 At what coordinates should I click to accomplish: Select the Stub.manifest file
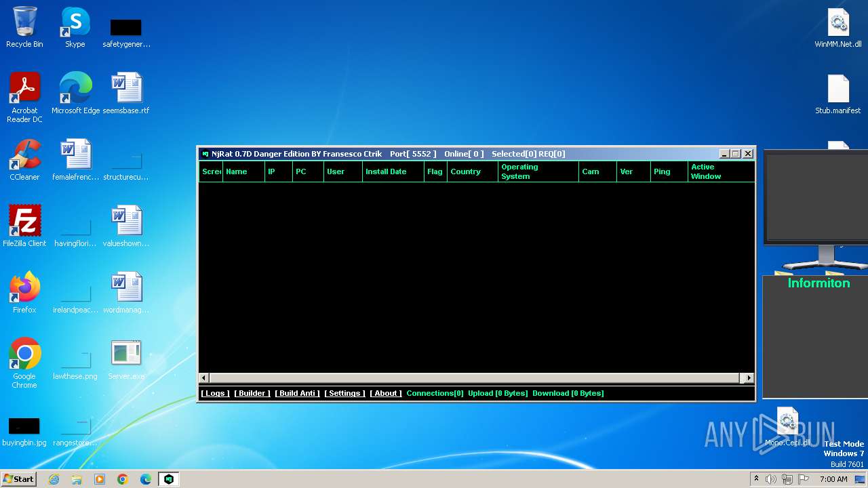tap(838, 94)
